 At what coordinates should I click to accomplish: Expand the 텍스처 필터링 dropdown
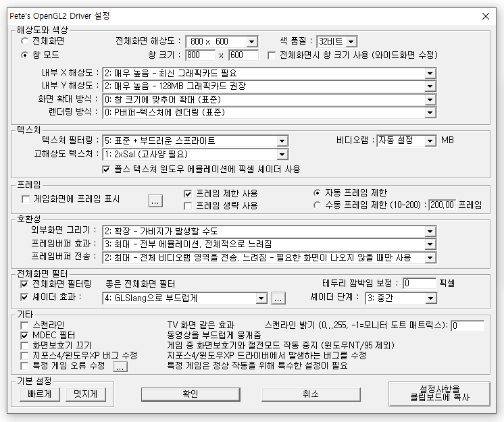pos(195,140)
